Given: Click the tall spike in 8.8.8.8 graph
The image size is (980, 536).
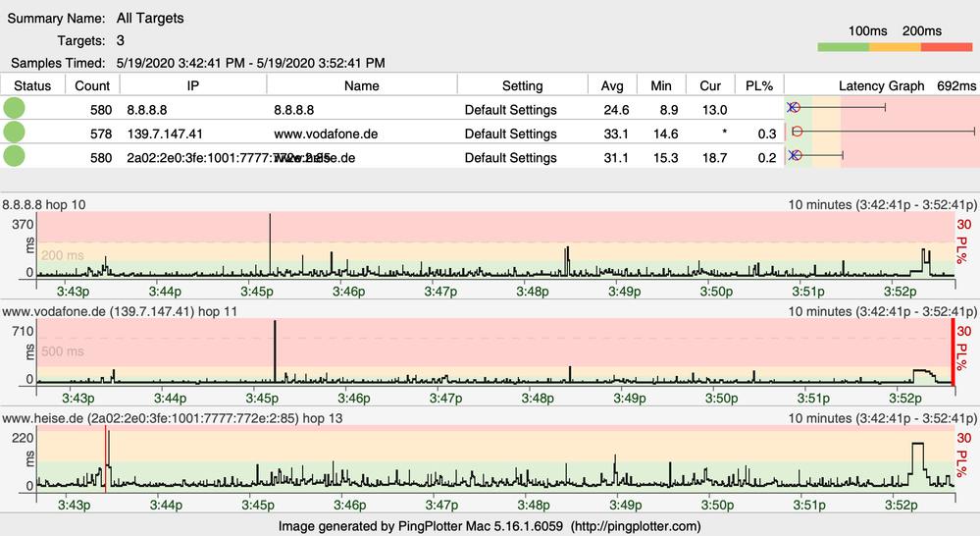Looking at the screenshot, I should click(270, 243).
